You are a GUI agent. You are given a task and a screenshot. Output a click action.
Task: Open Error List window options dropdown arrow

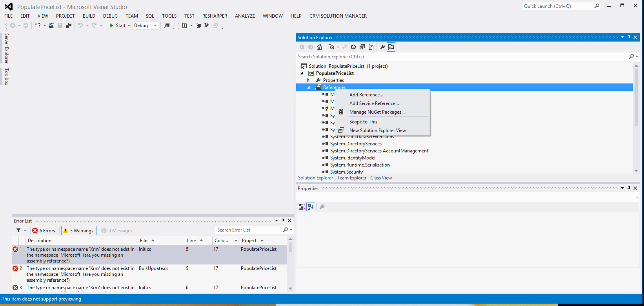tap(276, 221)
